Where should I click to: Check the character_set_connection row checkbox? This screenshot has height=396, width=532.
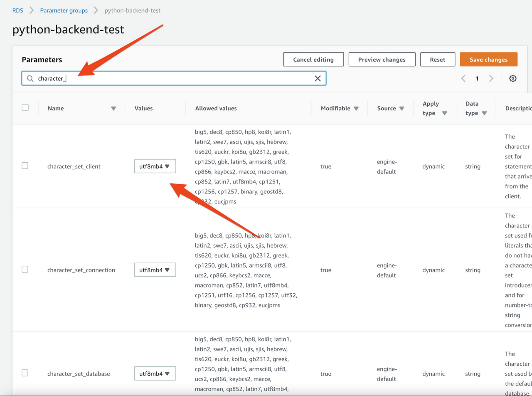[x=25, y=269]
